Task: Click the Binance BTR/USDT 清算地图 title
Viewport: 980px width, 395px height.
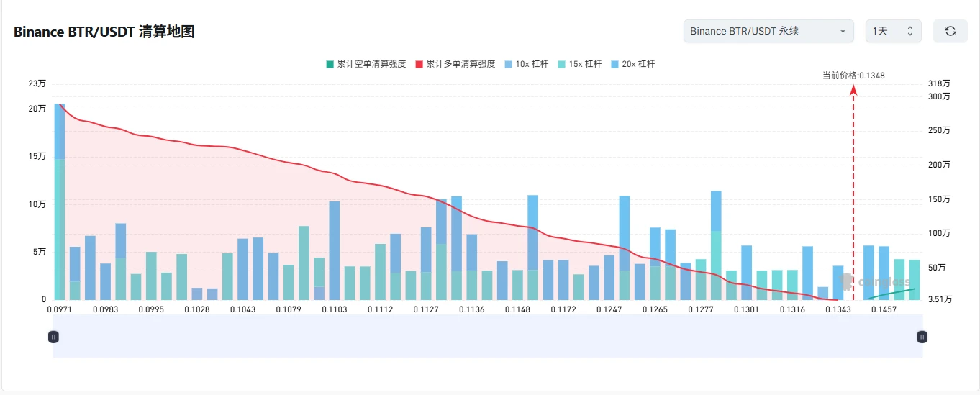Action: 104,32
